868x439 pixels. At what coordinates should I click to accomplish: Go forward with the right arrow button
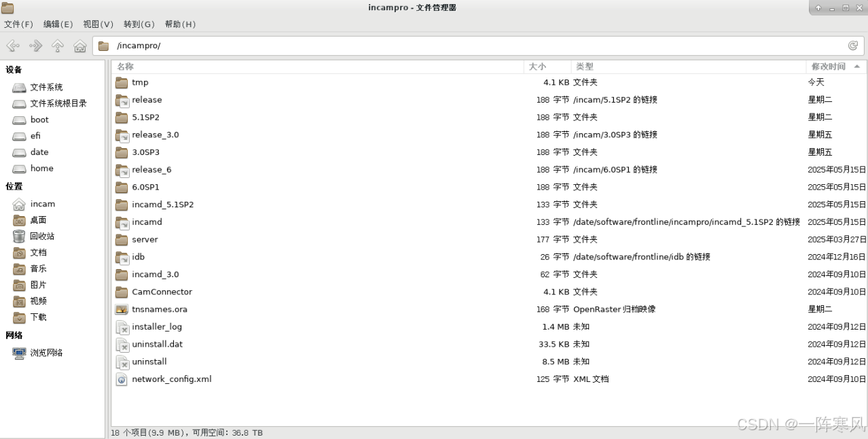[x=35, y=46]
